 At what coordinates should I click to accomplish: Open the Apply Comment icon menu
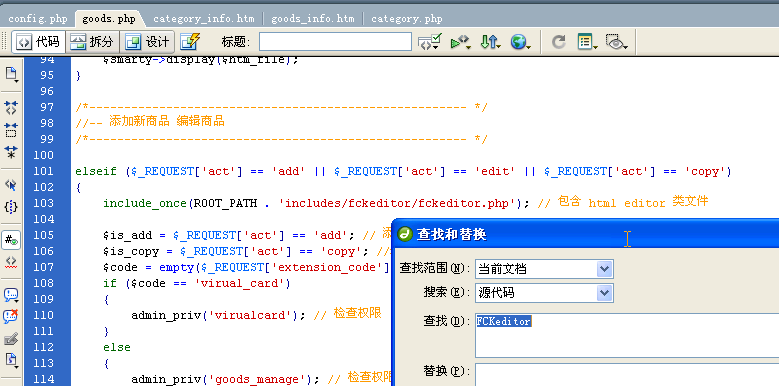[x=11, y=295]
